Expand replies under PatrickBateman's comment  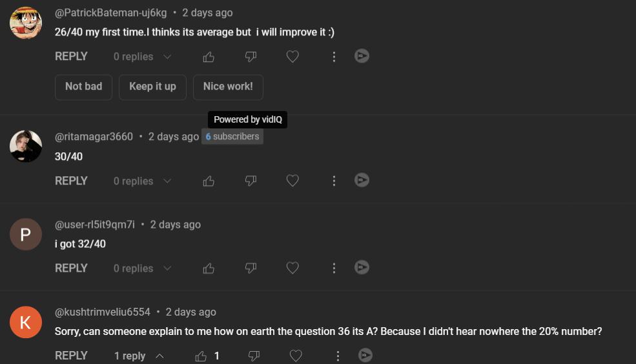click(x=142, y=57)
